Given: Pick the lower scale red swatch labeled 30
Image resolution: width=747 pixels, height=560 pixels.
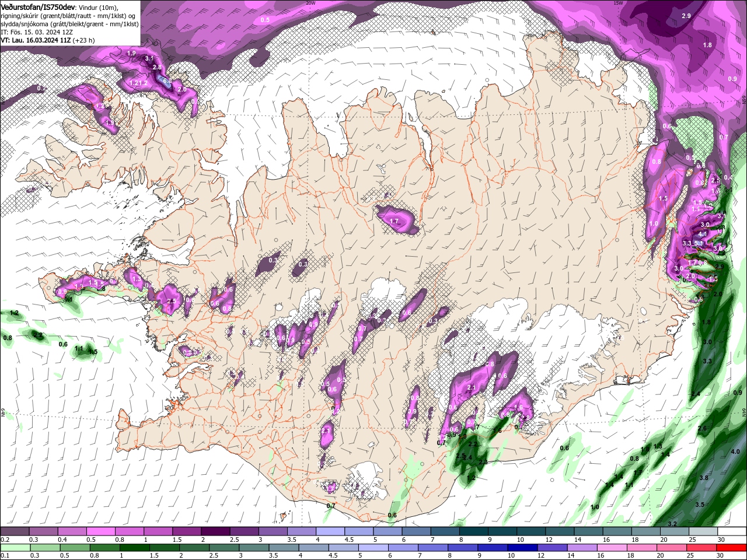Looking at the screenshot, I should [x=731, y=548].
